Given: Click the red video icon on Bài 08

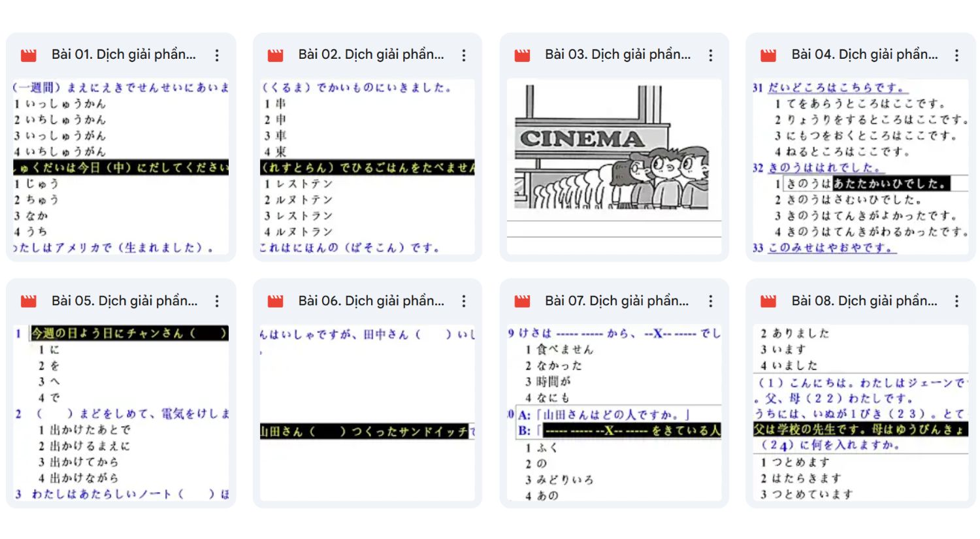Looking at the screenshot, I should coord(768,301).
